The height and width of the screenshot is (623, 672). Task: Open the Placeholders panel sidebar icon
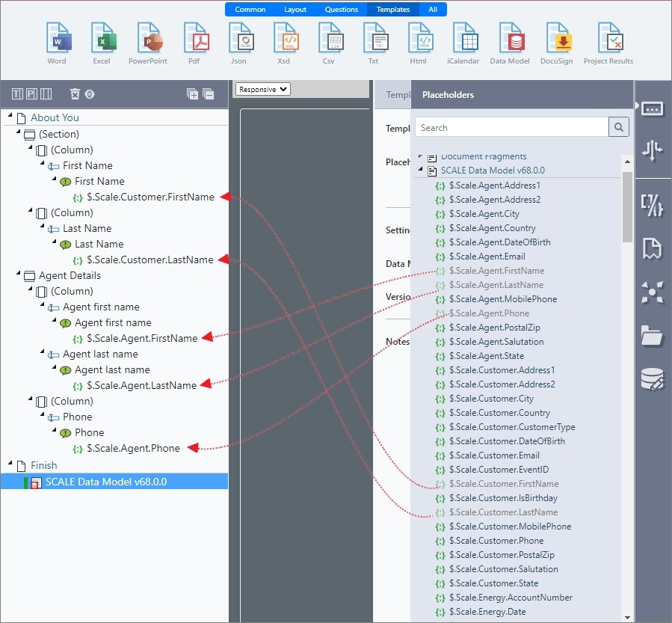pos(652,109)
